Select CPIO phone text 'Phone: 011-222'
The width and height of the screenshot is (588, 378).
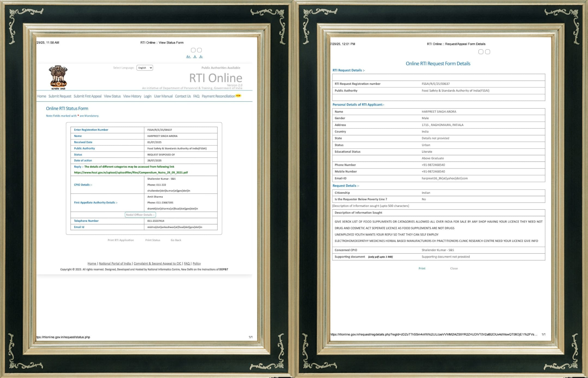[157, 185]
